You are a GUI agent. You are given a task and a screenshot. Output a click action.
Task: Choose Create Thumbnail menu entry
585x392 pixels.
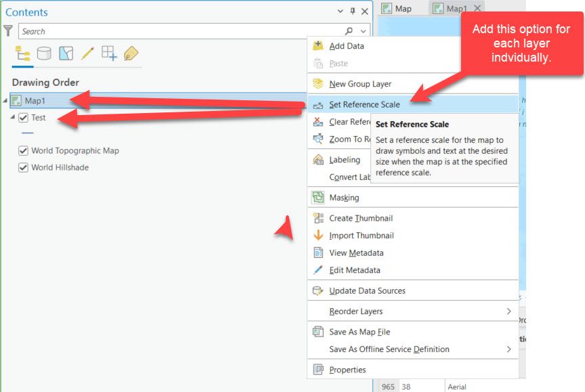(413, 218)
